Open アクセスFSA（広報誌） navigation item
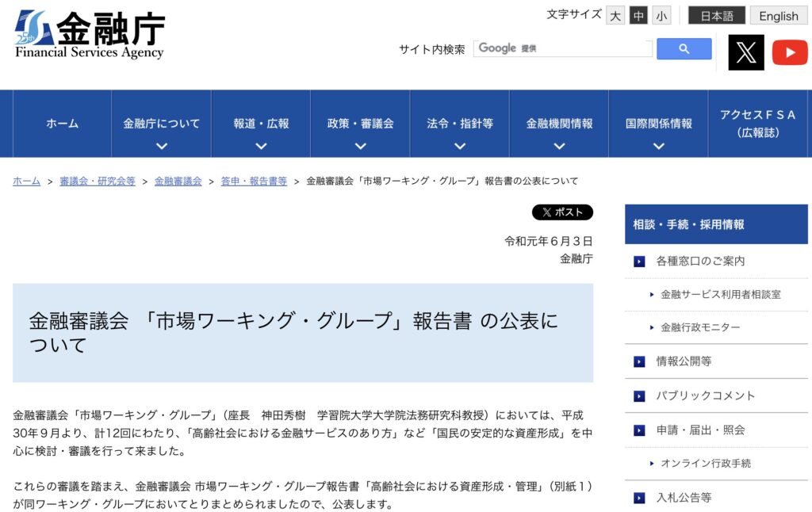This screenshot has width=812, height=512. (x=758, y=124)
